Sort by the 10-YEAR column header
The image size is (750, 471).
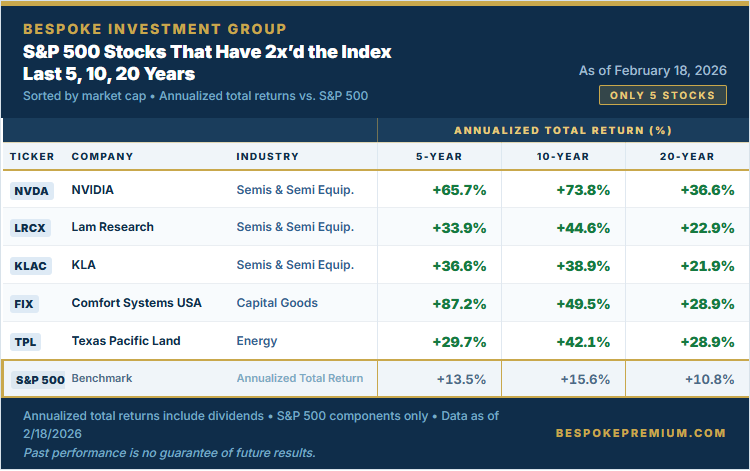tap(563, 157)
